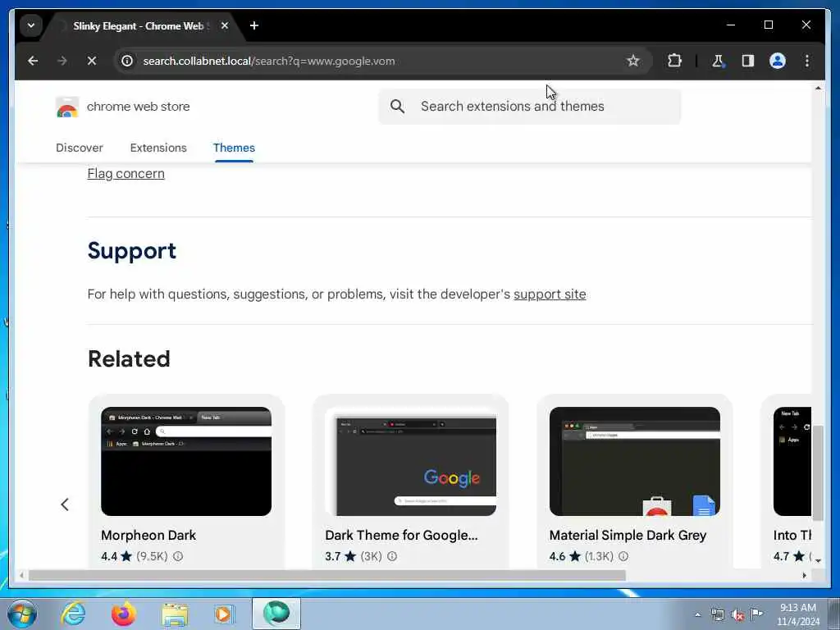Open a new tab with plus button
Screen dimensions: 840x630
click(254, 25)
